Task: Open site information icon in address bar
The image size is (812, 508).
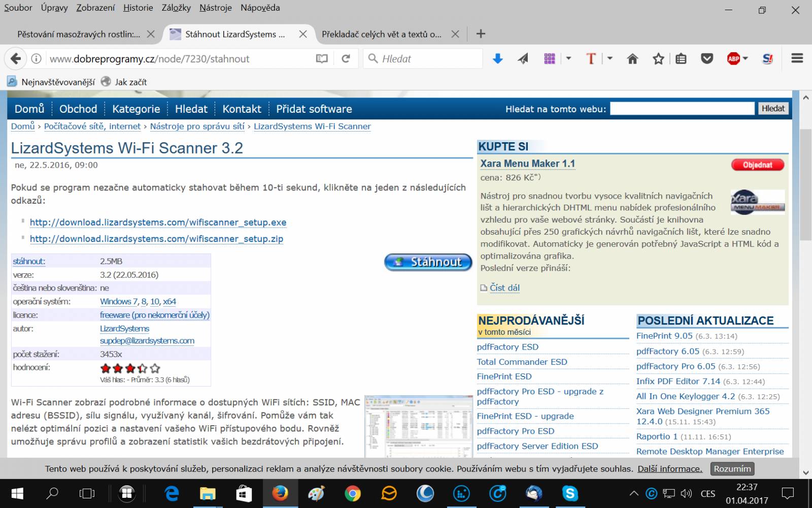Action: click(x=37, y=58)
